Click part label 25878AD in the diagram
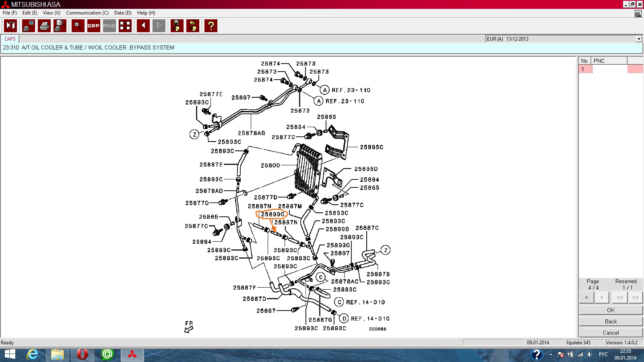This screenshot has height=362, width=644. (209, 191)
